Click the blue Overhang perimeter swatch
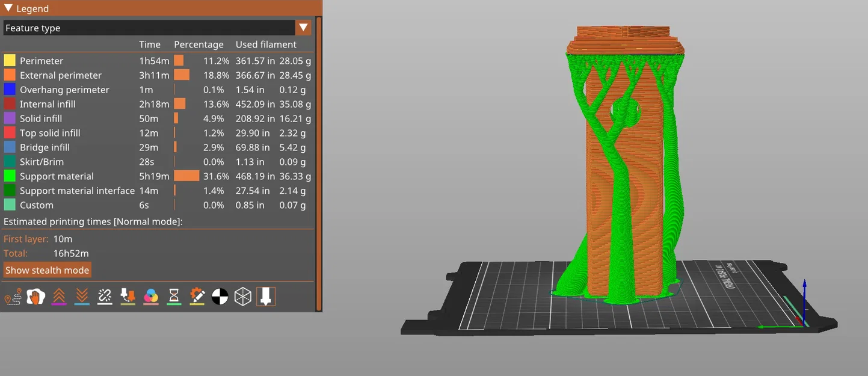 click(x=10, y=90)
